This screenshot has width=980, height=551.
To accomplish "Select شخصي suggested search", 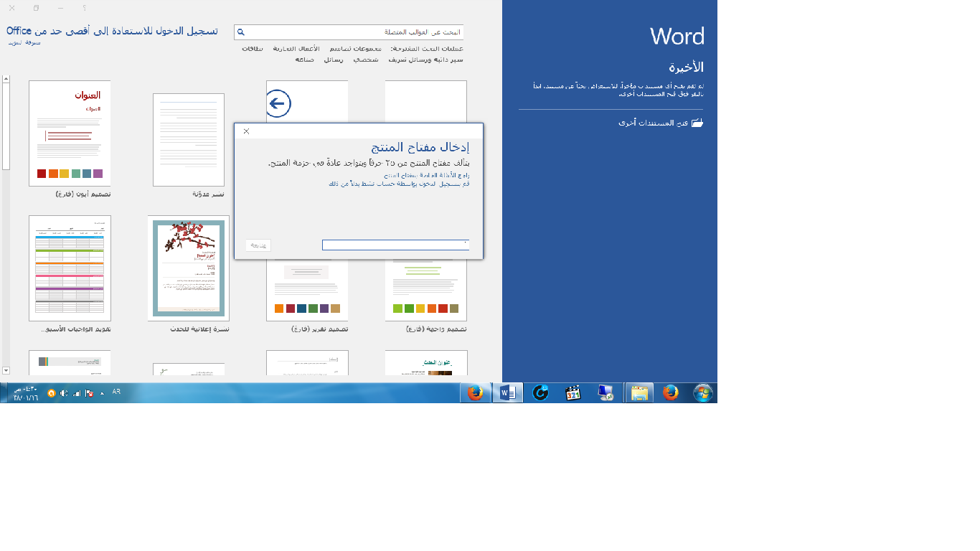I will pyautogui.click(x=365, y=60).
